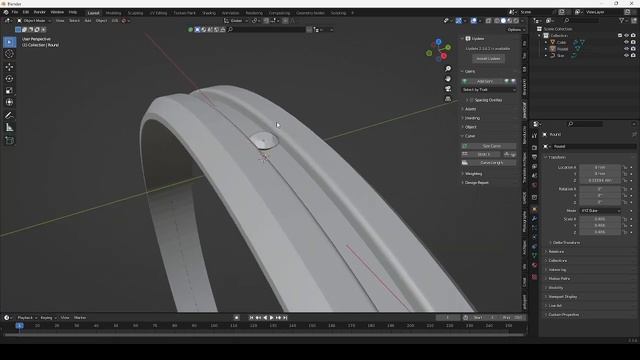
Task: Jump to the timeline end frame
Action: tap(285, 318)
